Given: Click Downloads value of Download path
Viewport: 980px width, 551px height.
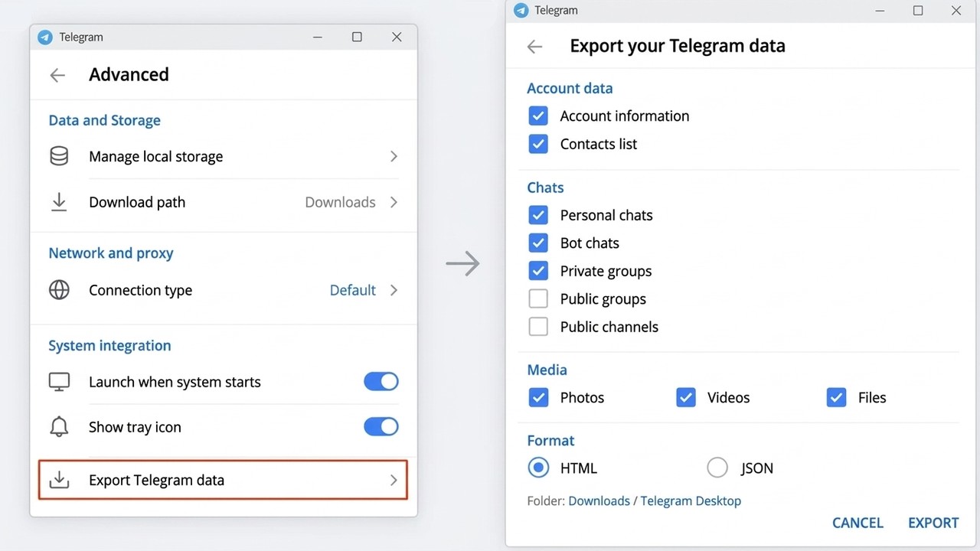Looking at the screenshot, I should tap(340, 202).
